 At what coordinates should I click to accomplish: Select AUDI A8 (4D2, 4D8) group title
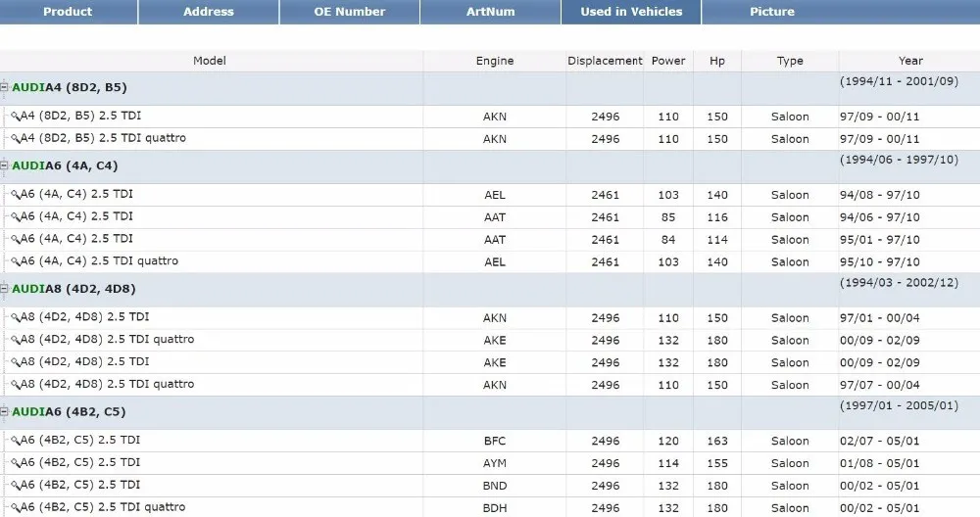pyautogui.click(x=73, y=289)
